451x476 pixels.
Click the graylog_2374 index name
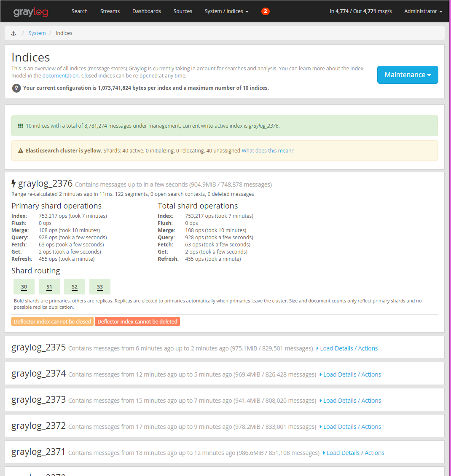pyautogui.click(x=39, y=374)
